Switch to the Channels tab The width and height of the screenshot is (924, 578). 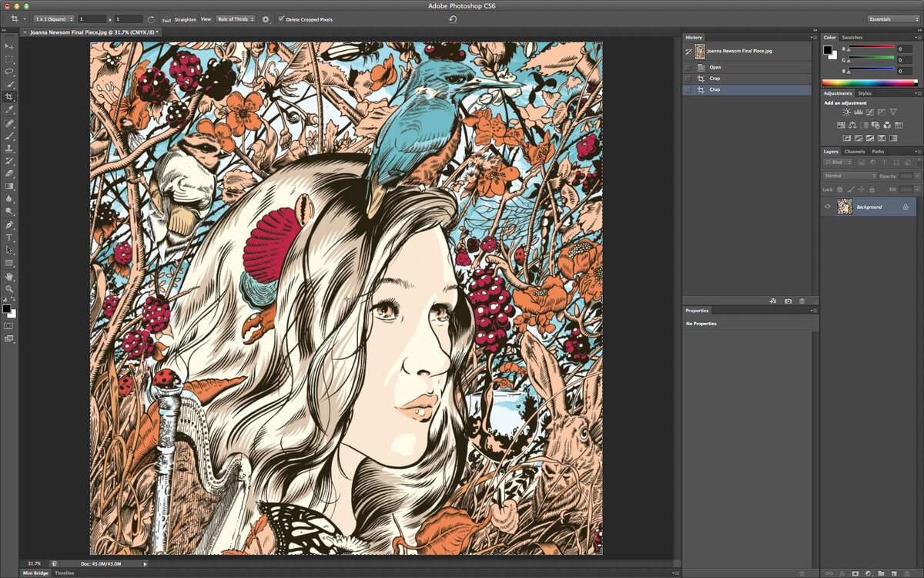[855, 152]
